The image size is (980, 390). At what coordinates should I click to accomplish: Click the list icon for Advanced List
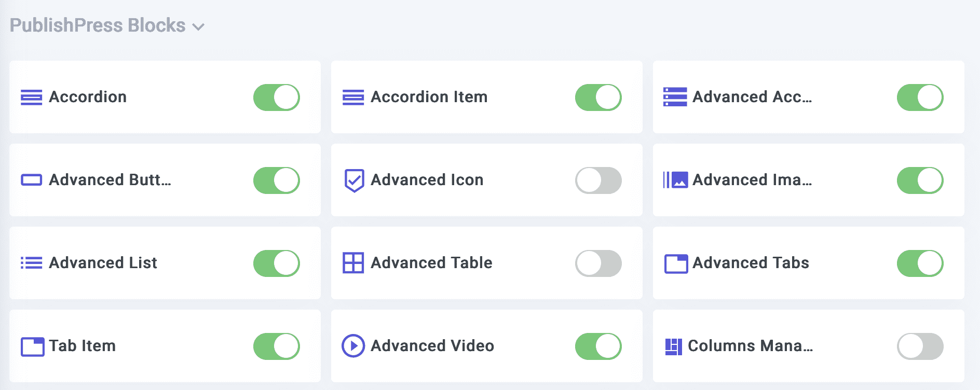[31, 263]
